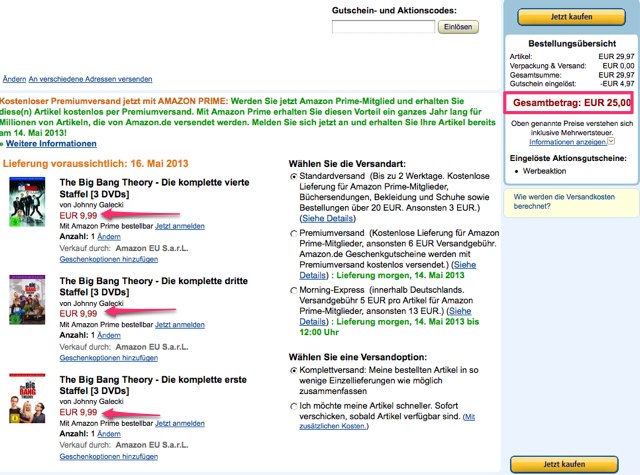640x475 pixels.
Task: Choose to ship articles faster separately
Action: pos(293,406)
